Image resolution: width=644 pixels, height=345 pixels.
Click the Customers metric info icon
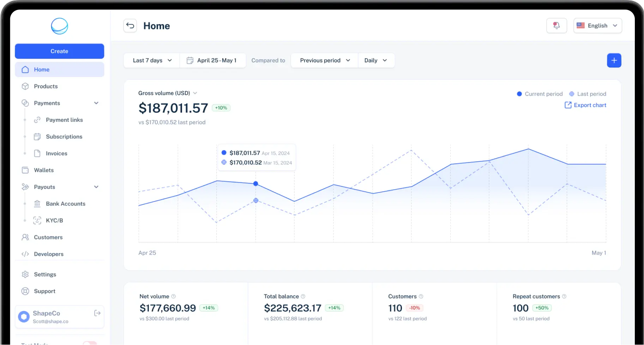tap(421, 297)
